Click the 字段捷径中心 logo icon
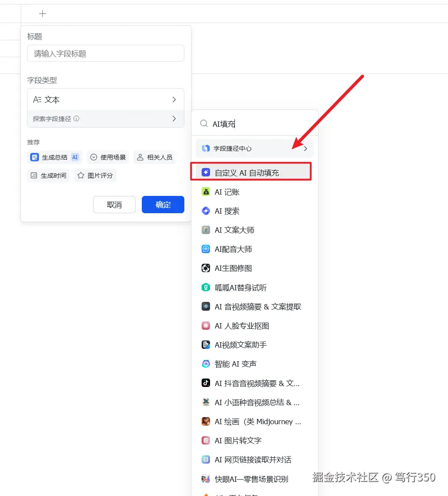Image resolution: width=448 pixels, height=496 pixels. click(x=206, y=148)
